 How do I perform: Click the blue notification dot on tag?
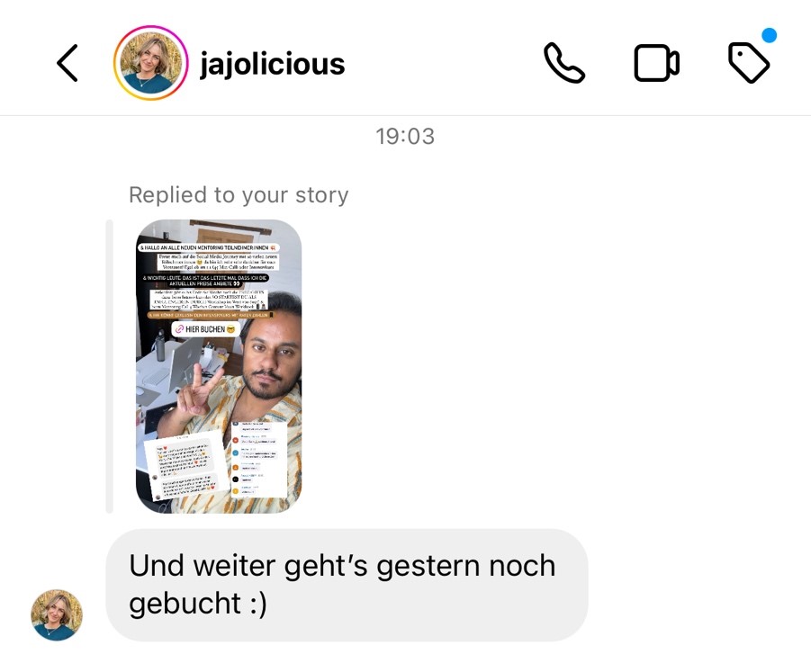769,35
